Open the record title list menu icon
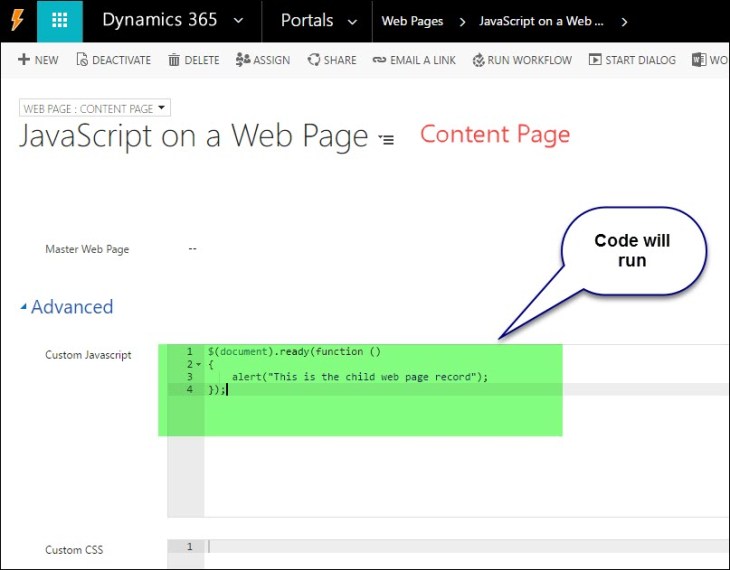 pyautogui.click(x=386, y=139)
